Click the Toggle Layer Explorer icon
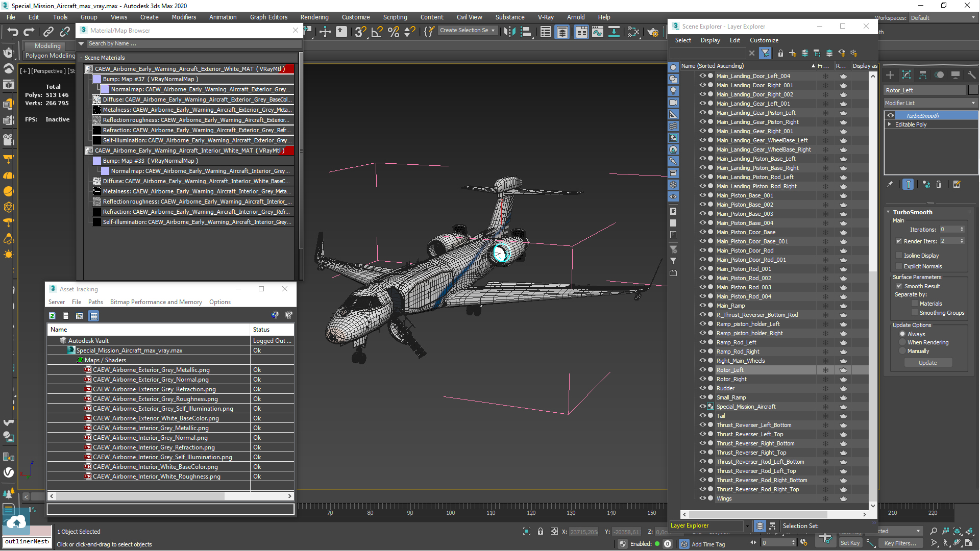 (x=562, y=32)
